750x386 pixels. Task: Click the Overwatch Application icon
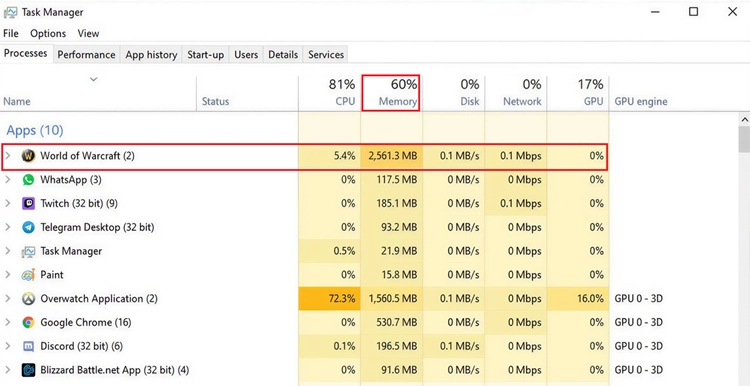pyautogui.click(x=28, y=299)
